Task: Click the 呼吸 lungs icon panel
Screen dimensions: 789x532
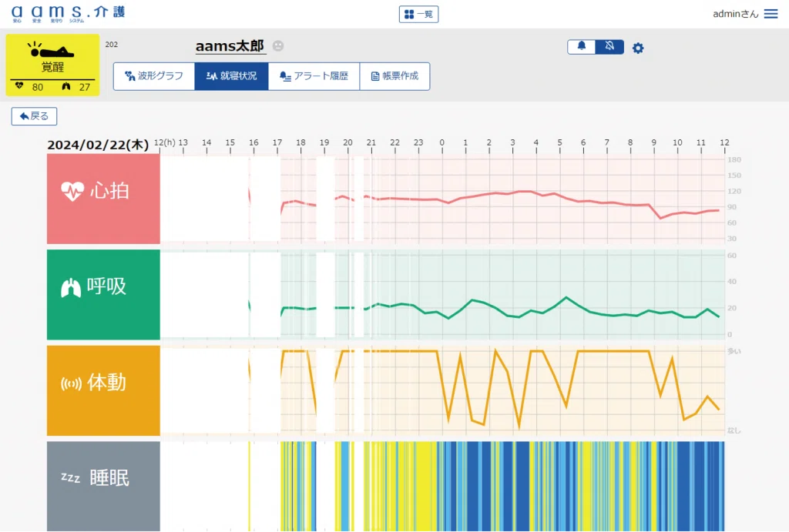Action: click(103, 295)
